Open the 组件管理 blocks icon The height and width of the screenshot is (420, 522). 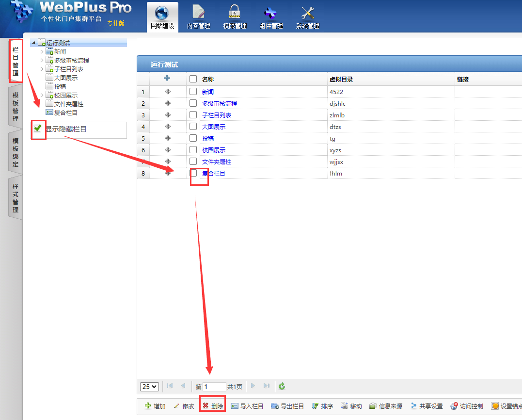[x=271, y=14]
